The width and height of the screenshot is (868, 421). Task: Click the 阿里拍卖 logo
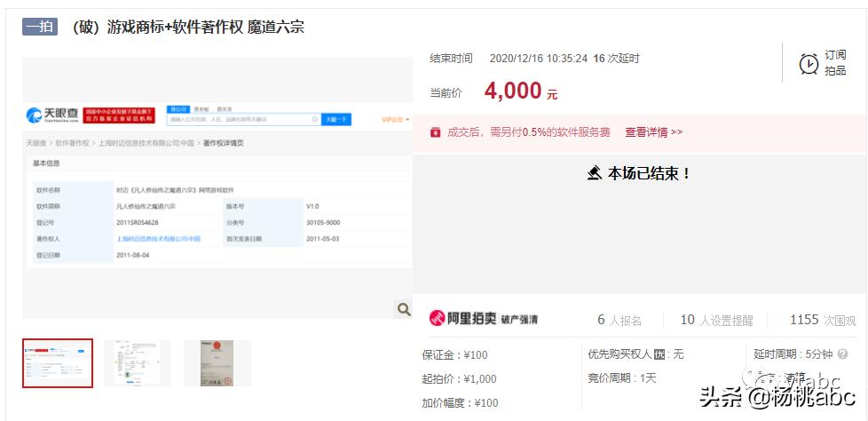tap(462, 318)
